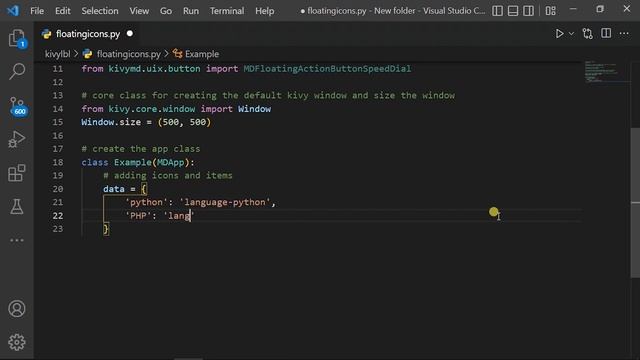The height and width of the screenshot is (360, 640).
Task: Open the Run and Debug view
Action: (17, 139)
